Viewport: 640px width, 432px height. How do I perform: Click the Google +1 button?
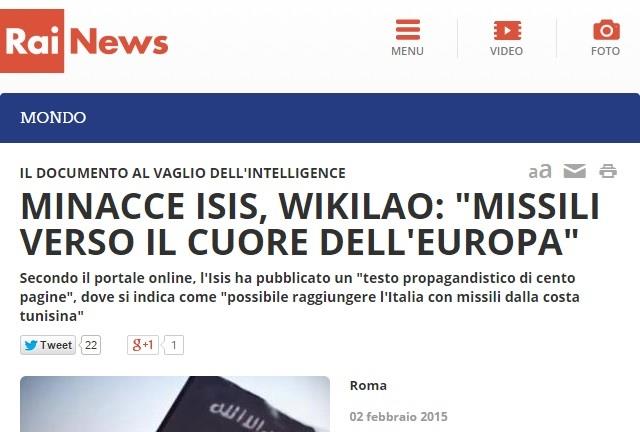click(x=143, y=345)
